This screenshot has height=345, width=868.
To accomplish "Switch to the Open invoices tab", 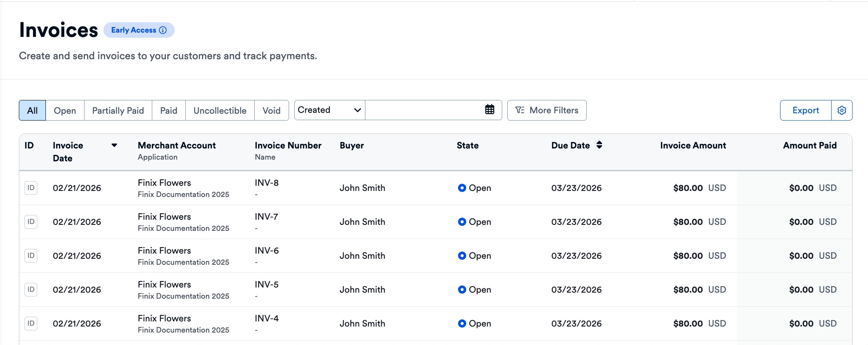I will click(65, 111).
